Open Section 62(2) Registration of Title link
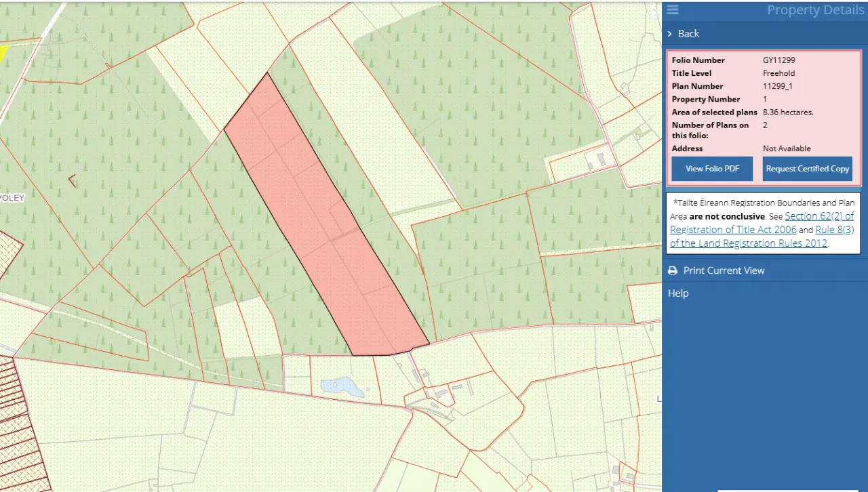Image resolution: width=868 pixels, height=492 pixels. click(x=762, y=223)
